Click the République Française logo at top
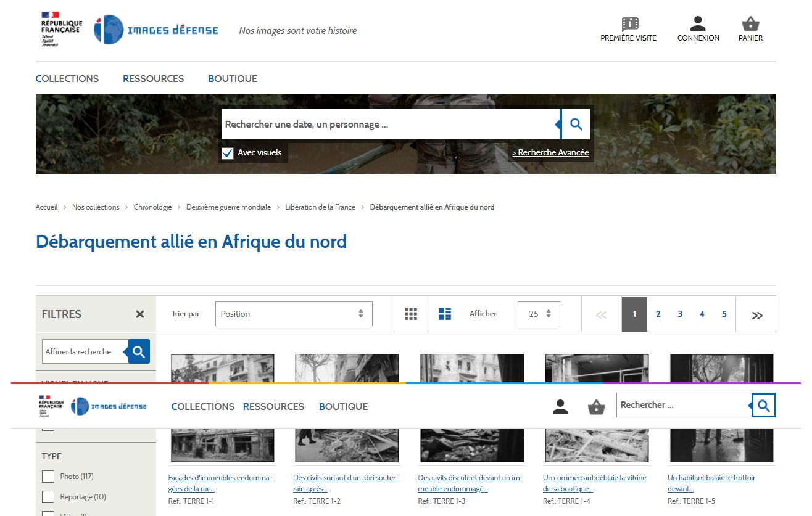The height and width of the screenshot is (516, 812). [62, 30]
